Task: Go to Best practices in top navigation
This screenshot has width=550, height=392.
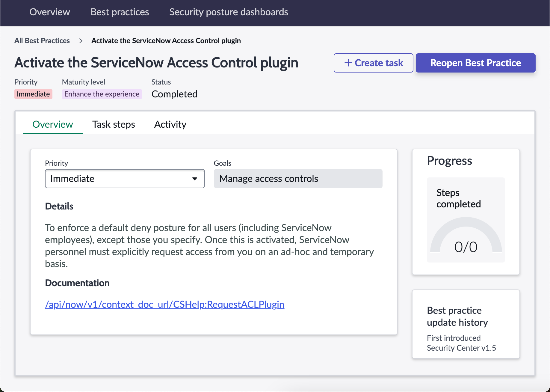Action: 120,12
